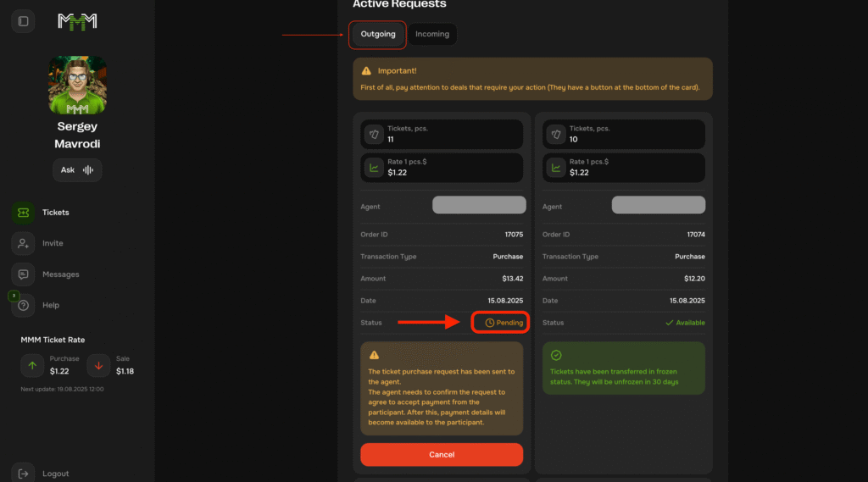Click the ticket icon on 11-ticket card
Image resolution: width=868 pixels, height=482 pixels.
click(x=374, y=134)
